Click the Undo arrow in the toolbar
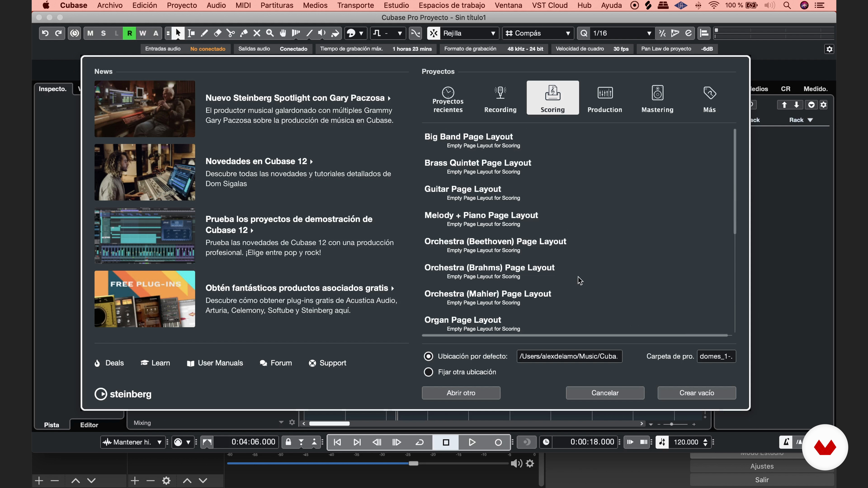Screen dimensions: 868x488 click(x=45, y=33)
